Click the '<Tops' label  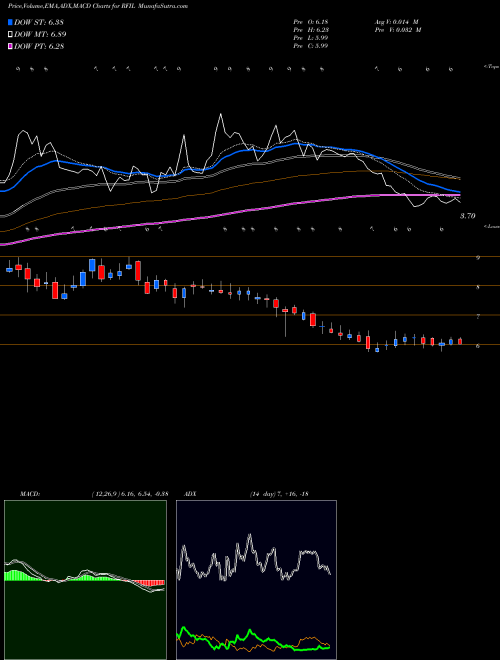(x=491, y=67)
